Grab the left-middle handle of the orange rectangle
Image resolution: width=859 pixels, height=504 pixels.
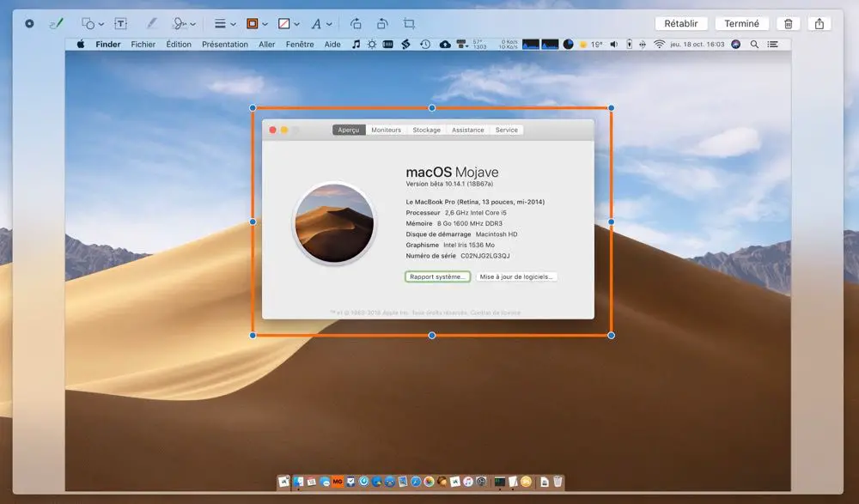click(253, 222)
